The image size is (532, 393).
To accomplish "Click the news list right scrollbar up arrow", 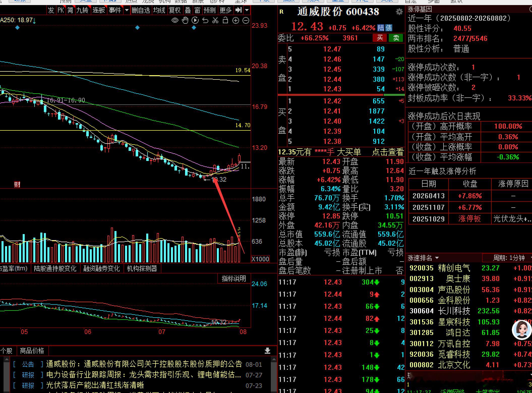I will tap(274, 359).
